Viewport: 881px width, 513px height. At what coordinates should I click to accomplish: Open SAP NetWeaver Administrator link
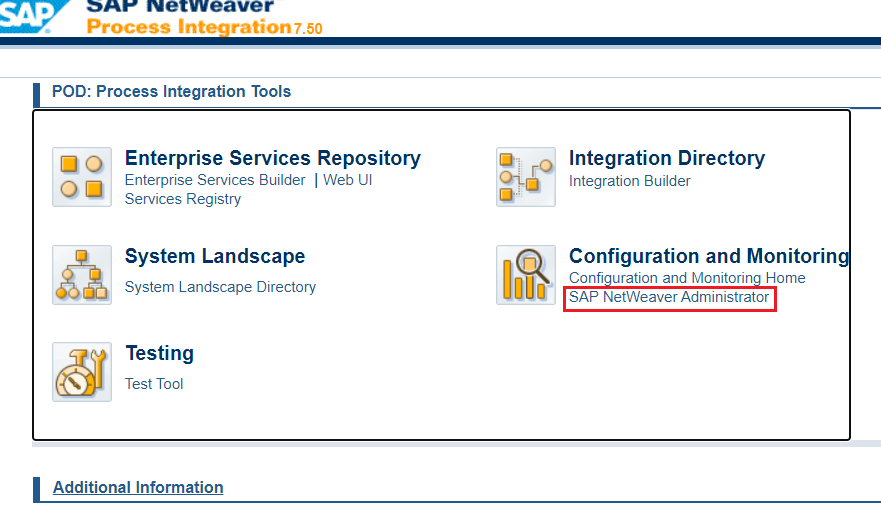click(669, 297)
